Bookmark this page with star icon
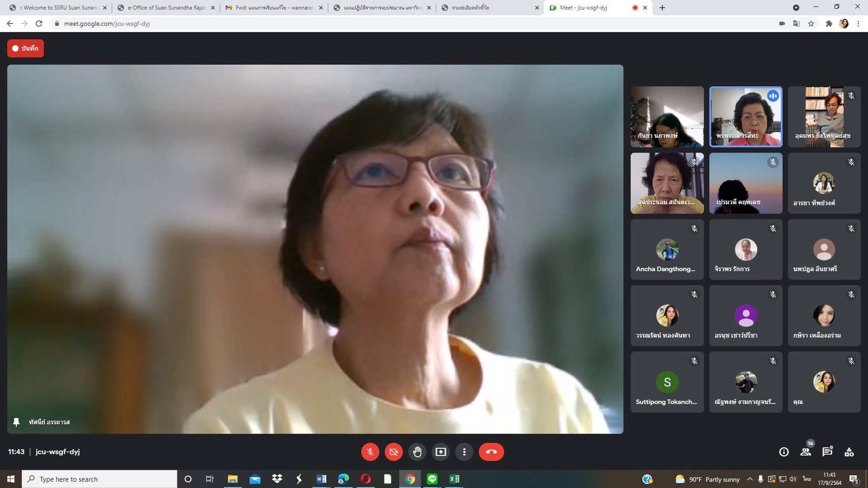868x488 pixels. [811, 23]
